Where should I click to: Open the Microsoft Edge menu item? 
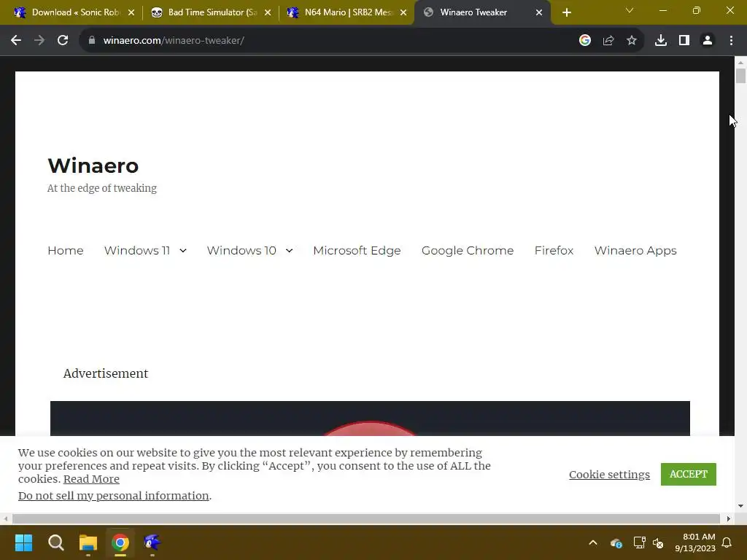357,251
